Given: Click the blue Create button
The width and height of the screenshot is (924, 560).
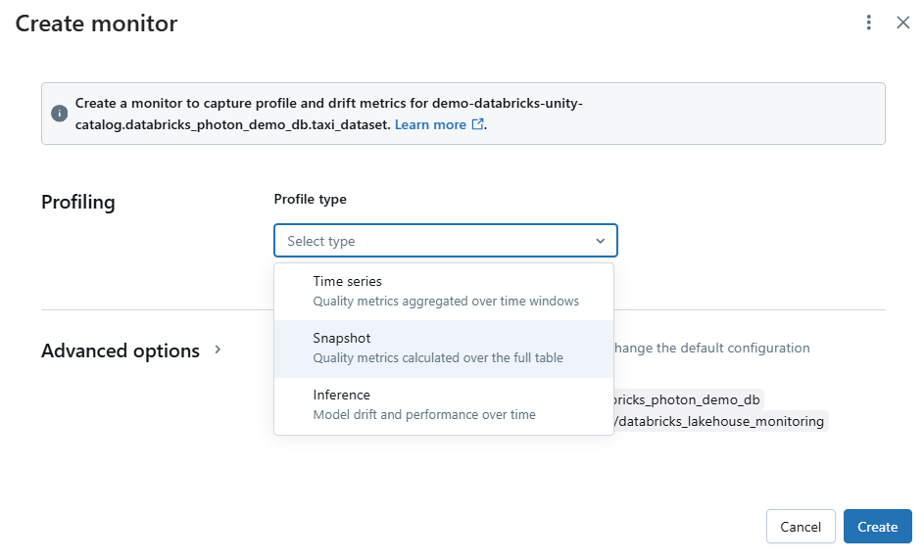Looking at the screenshot, I should tap(877, 527).
